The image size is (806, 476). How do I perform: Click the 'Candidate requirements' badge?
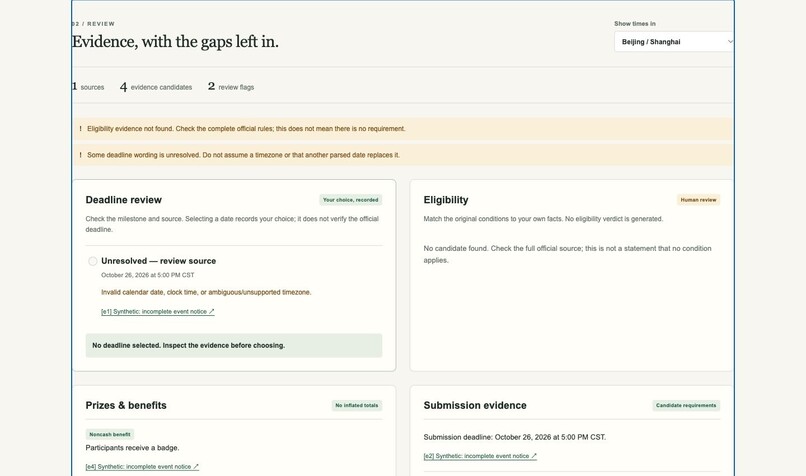(x=686, y=406)
